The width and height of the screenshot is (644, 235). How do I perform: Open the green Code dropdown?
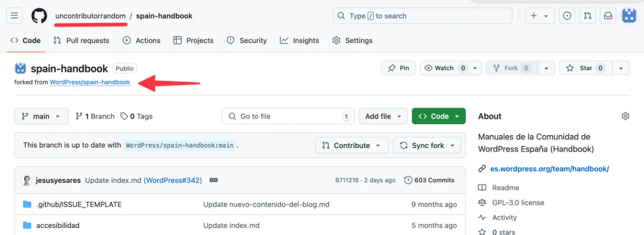tap(438, 116)
